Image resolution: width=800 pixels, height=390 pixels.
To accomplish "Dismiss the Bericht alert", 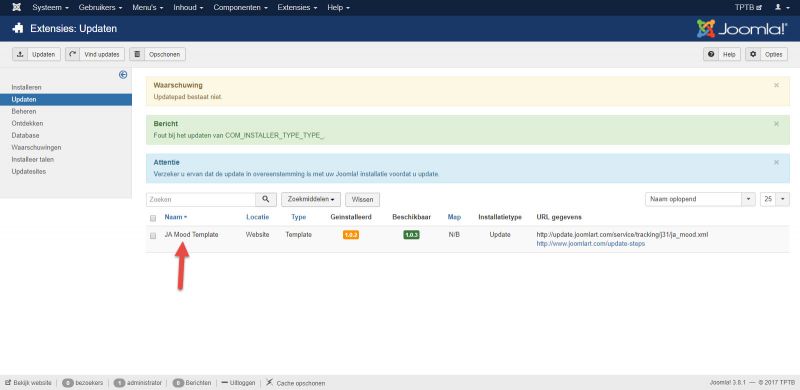I will 776,124.
